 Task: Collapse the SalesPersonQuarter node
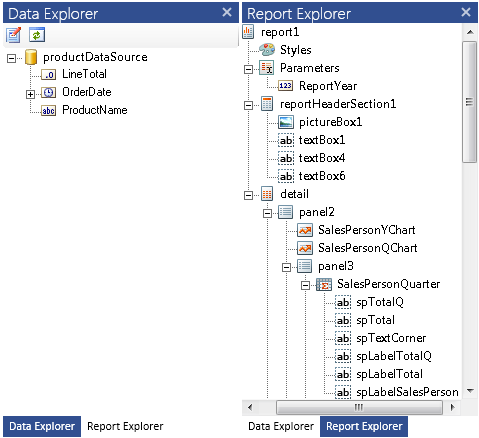click(x=305, y=285)
